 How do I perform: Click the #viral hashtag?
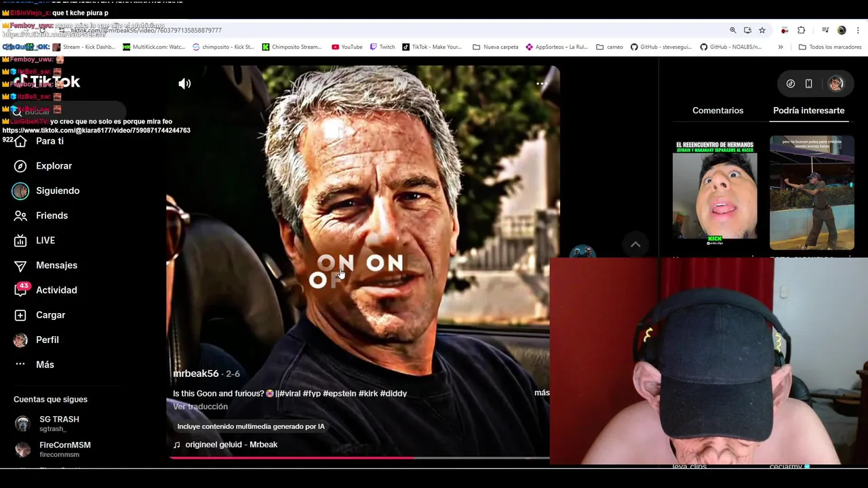pyautogui.click(x=289, y=393)
